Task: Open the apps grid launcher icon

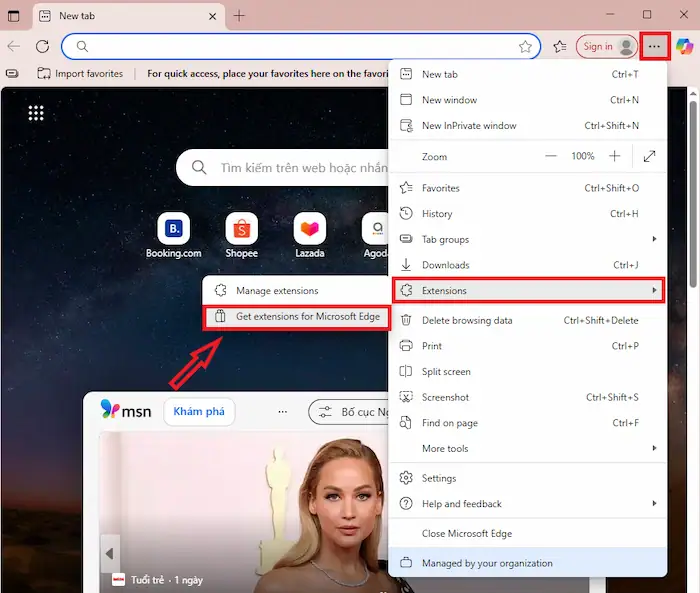Action: coord(36,113)
